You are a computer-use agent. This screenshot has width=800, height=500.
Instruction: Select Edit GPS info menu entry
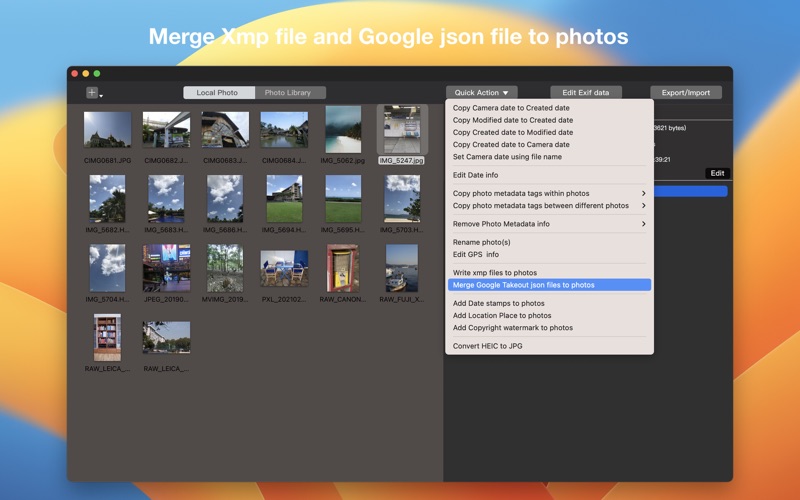(x=549, y=255)
